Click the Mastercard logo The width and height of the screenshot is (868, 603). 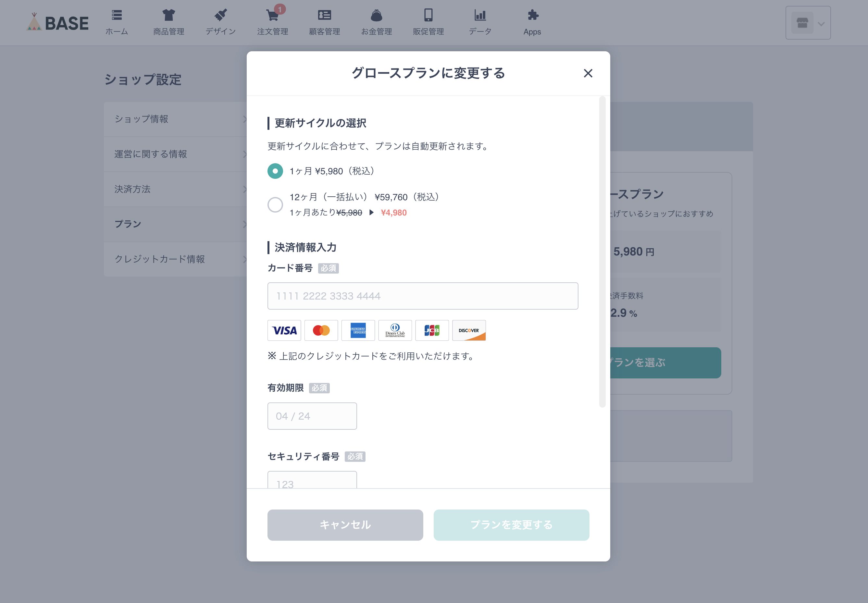pyautogui.click(x=321, y=331)
